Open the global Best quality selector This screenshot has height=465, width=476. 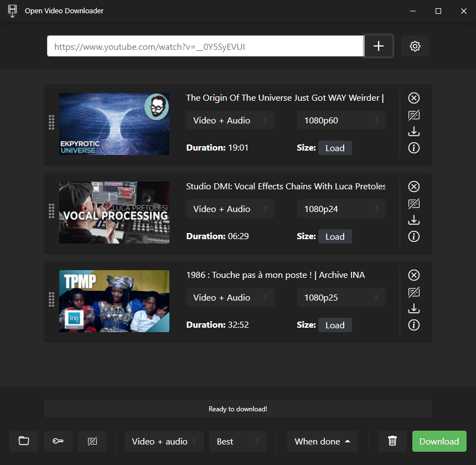(x=238, y=441)
